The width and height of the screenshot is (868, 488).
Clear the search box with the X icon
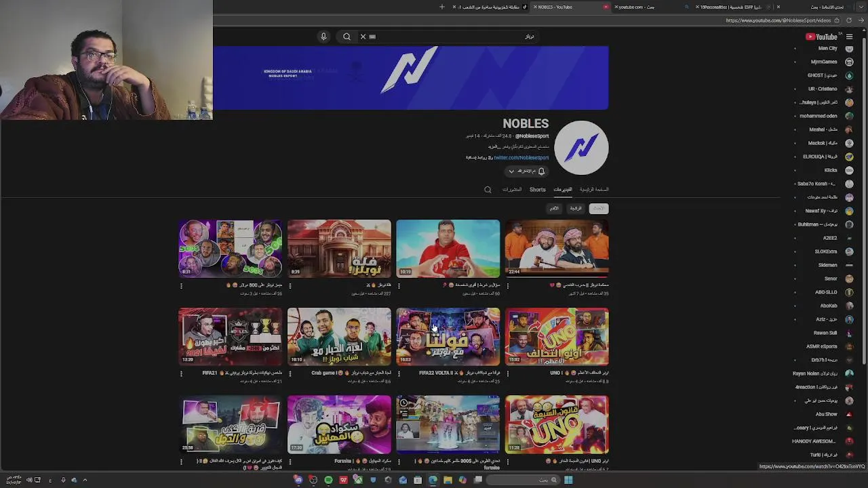coord(363,37)
